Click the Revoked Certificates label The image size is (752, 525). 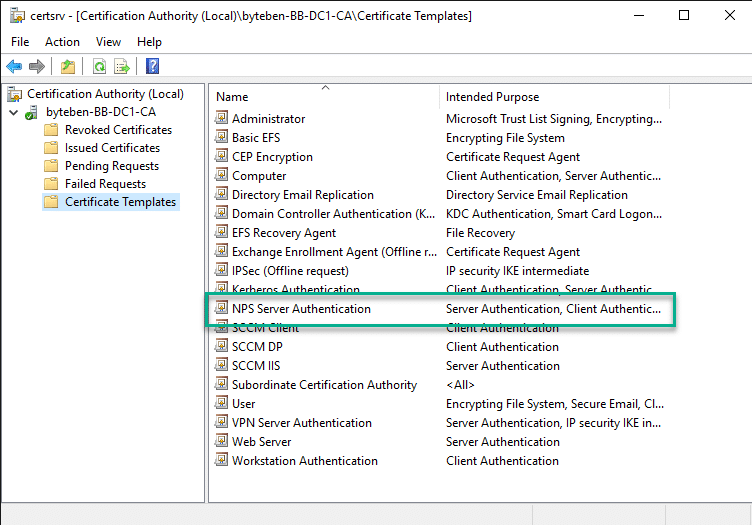(118, 130)
